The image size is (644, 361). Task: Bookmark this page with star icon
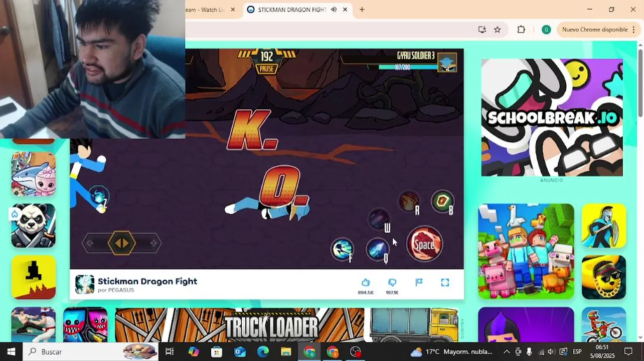pyautogui.click(x=498, y=30)
